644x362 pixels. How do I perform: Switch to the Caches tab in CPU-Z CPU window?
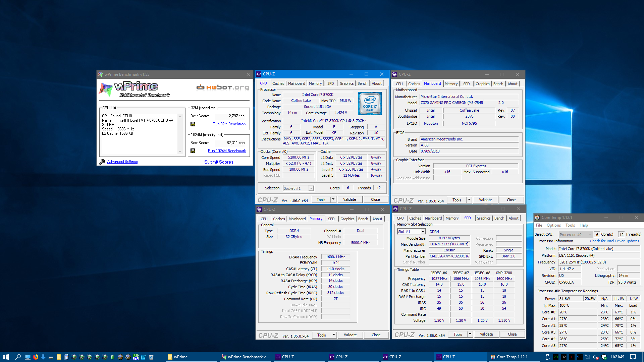278,83
